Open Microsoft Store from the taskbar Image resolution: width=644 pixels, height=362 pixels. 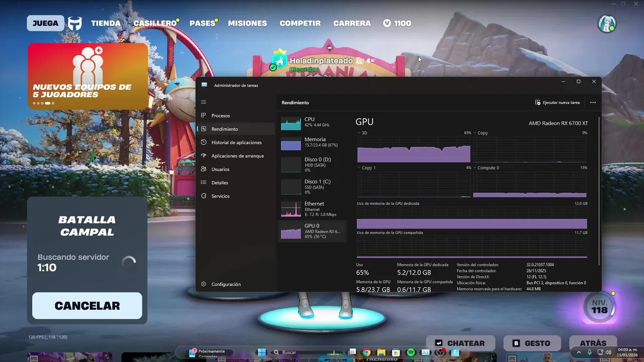pos(396,352)
